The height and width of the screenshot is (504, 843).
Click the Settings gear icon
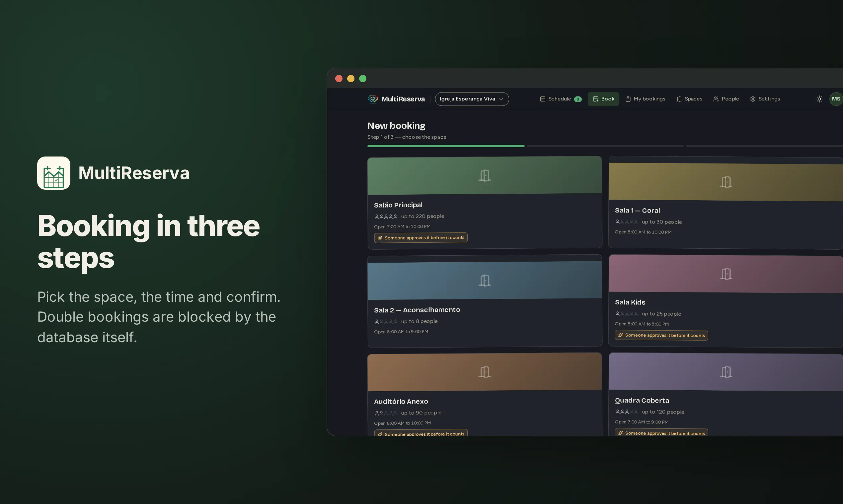tap(753, 99)
